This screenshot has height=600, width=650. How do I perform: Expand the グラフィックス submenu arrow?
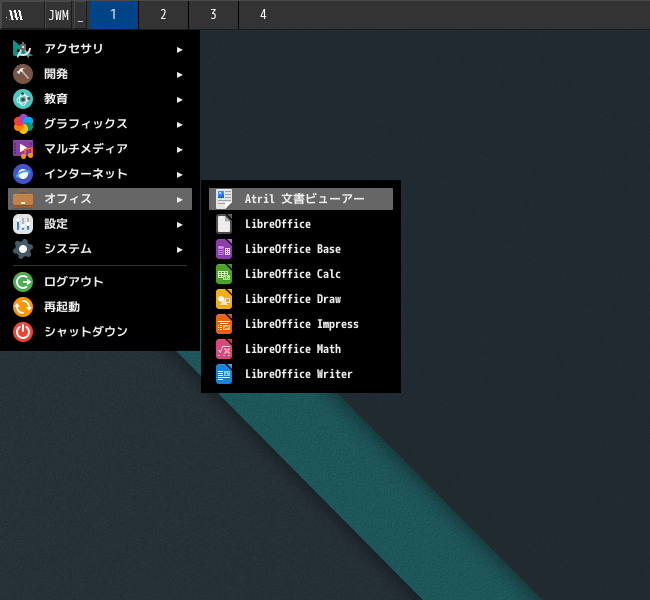point(180,124)
